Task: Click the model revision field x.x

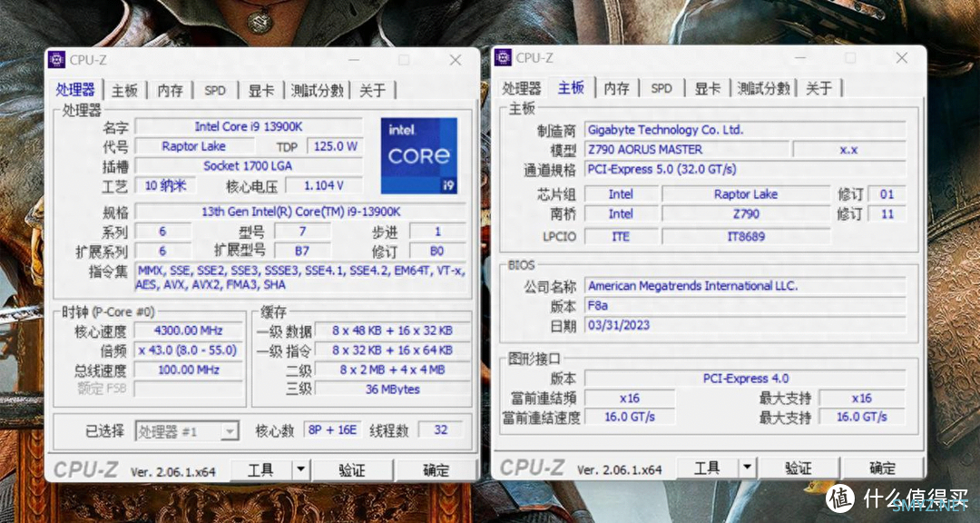Action: 848,150
